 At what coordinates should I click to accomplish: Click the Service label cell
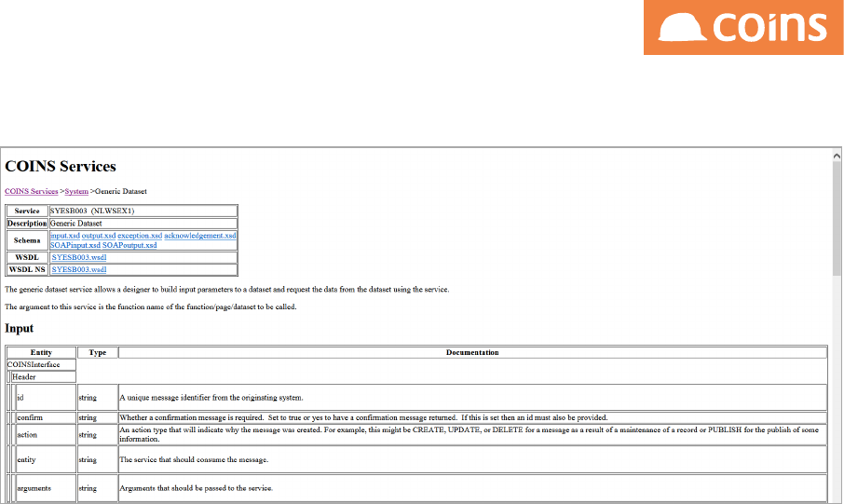[x=27, y=211]
